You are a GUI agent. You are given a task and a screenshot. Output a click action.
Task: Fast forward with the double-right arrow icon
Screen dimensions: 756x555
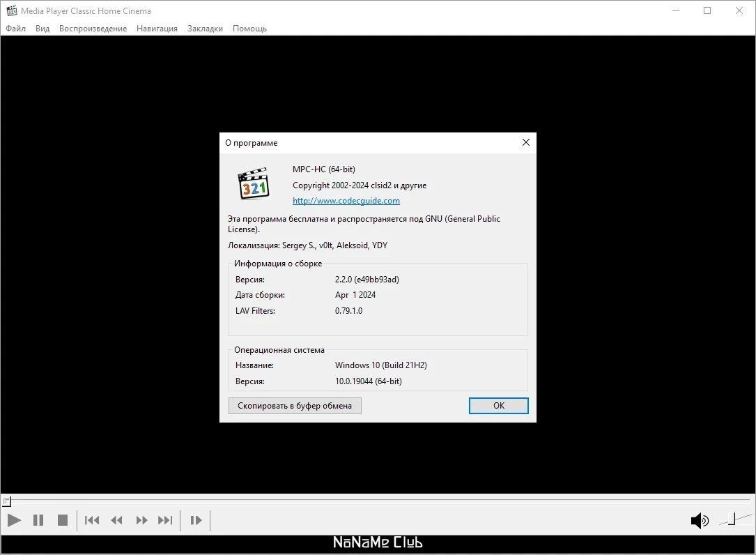[x=141, y=520]
